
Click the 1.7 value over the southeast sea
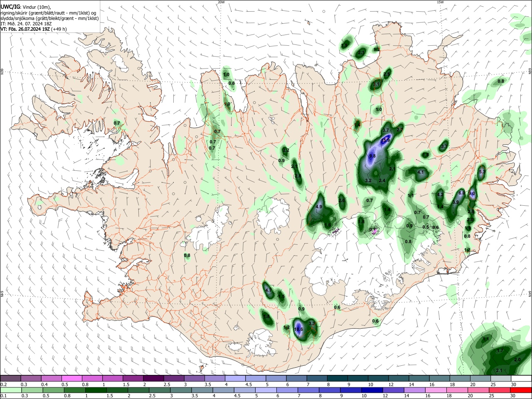tap(500, 351)
